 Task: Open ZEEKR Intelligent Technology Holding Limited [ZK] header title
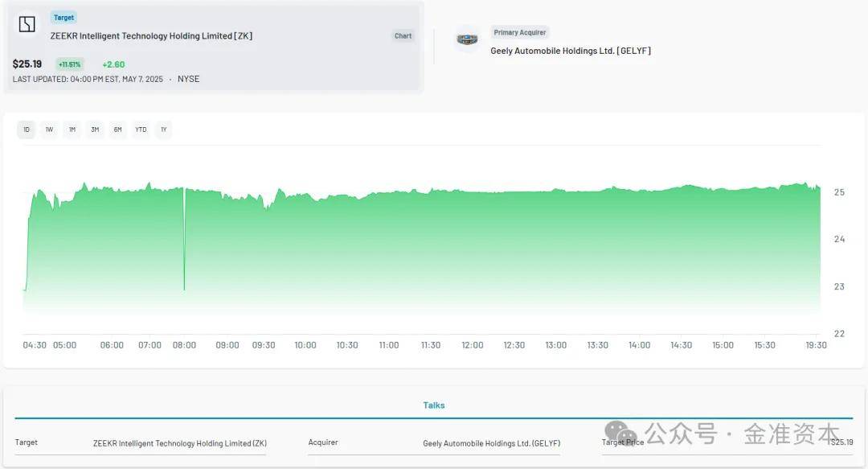(x=151, y=36)
